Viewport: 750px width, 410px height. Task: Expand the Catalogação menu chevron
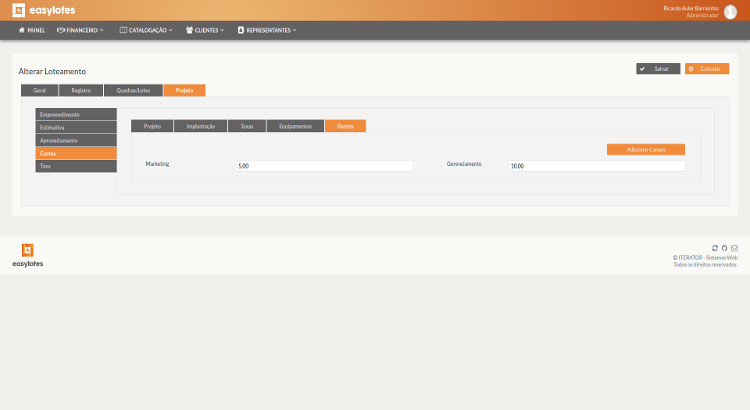tap(170, 30)
